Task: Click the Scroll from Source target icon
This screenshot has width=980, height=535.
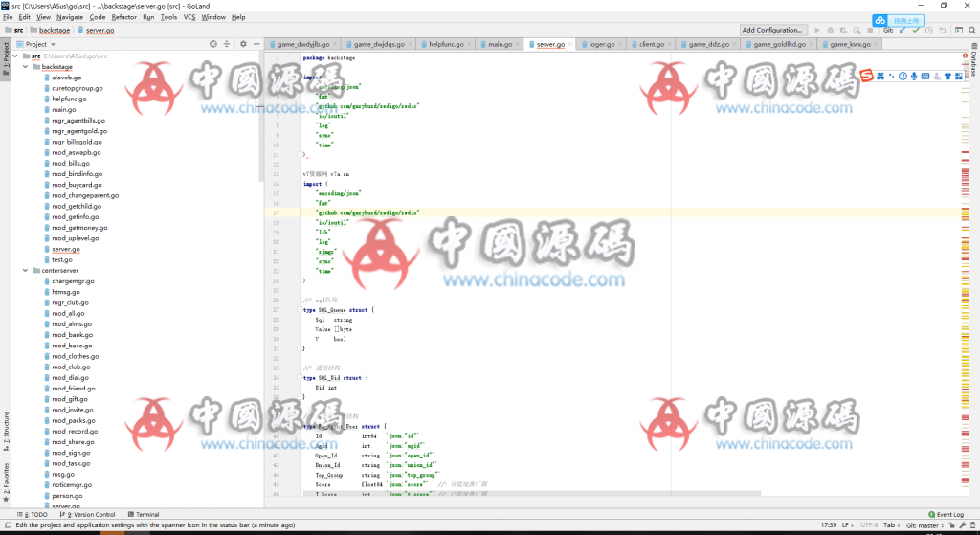Action: (213, 44)
